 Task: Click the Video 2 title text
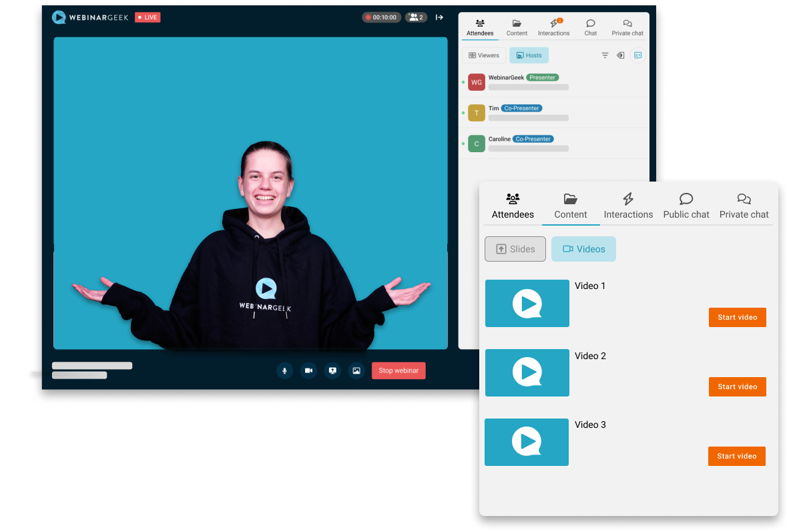pyautogui.click(x=590, y=356)
